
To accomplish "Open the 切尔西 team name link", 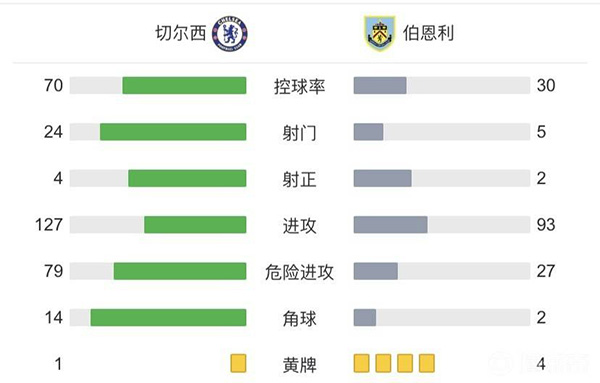I will tap(181, 33).
